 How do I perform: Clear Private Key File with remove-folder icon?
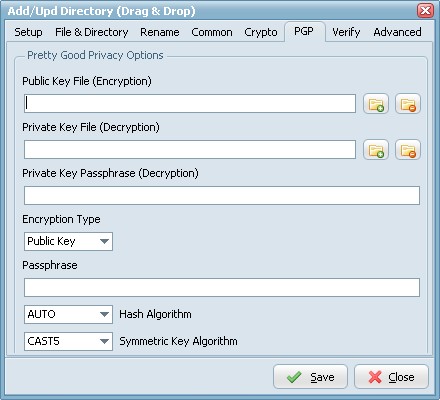coord(408,150)
